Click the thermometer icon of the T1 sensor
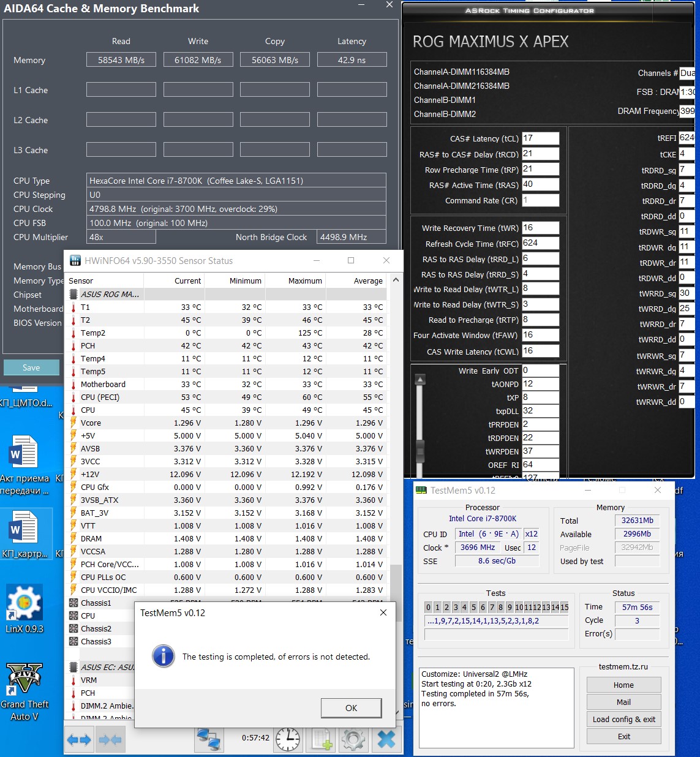The width and height of the screenshot is (700, 757). point(73,307)
